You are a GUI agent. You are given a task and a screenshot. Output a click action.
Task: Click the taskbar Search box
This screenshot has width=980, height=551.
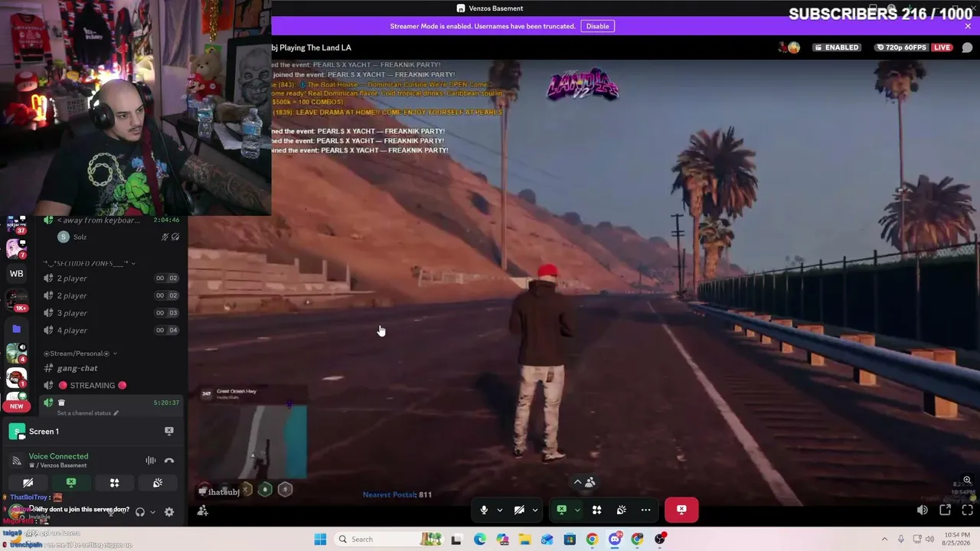point(390,540)
